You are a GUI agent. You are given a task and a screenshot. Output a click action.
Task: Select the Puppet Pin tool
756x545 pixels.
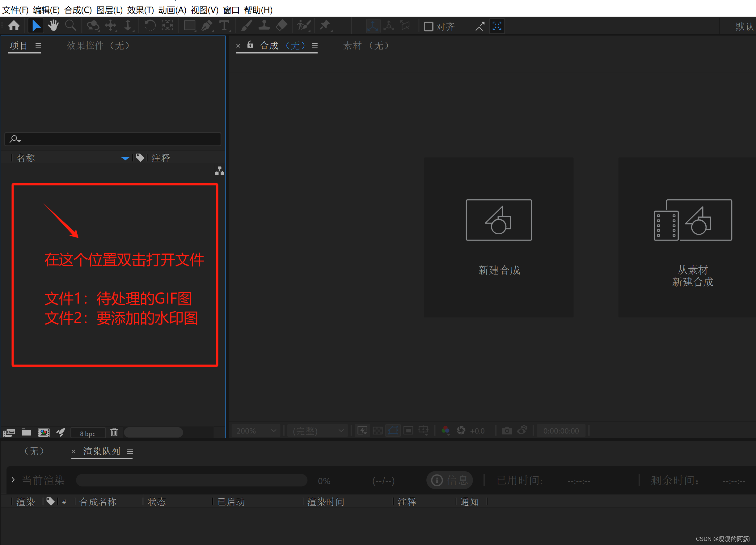(x=325, y=26)
